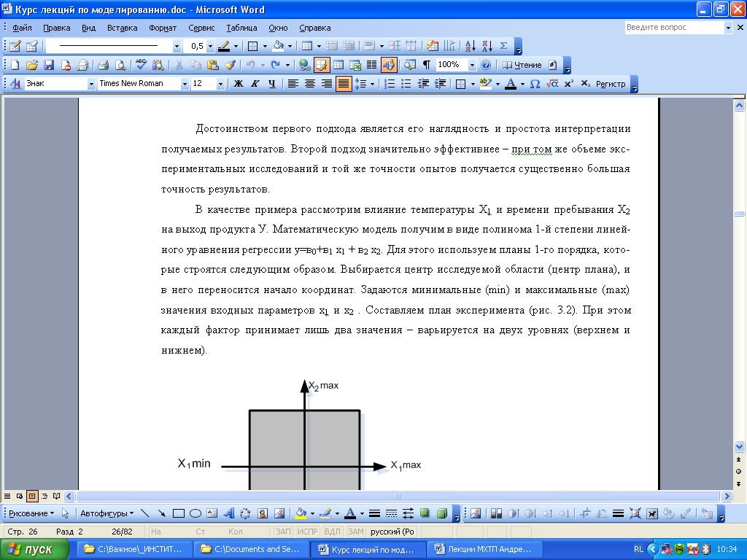Screen dimensions: 747x560
Task: Select the Rectangle drawing tool
Action: point(179,513)
